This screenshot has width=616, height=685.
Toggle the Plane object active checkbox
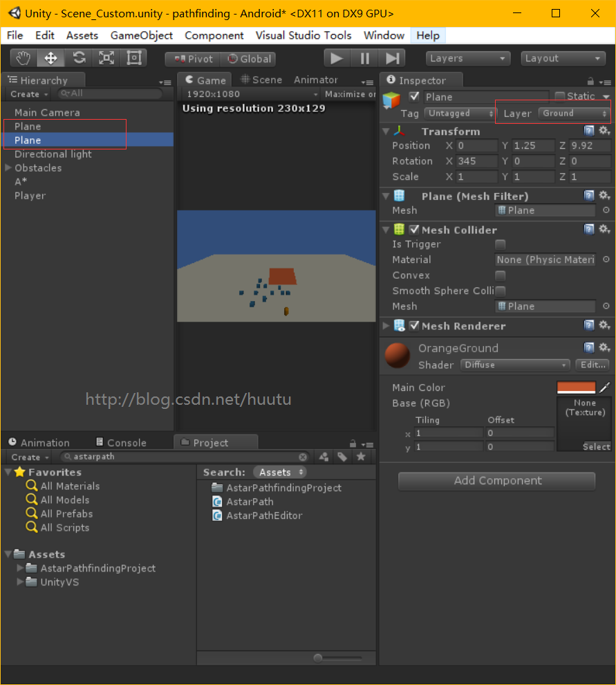click(414, 97)
